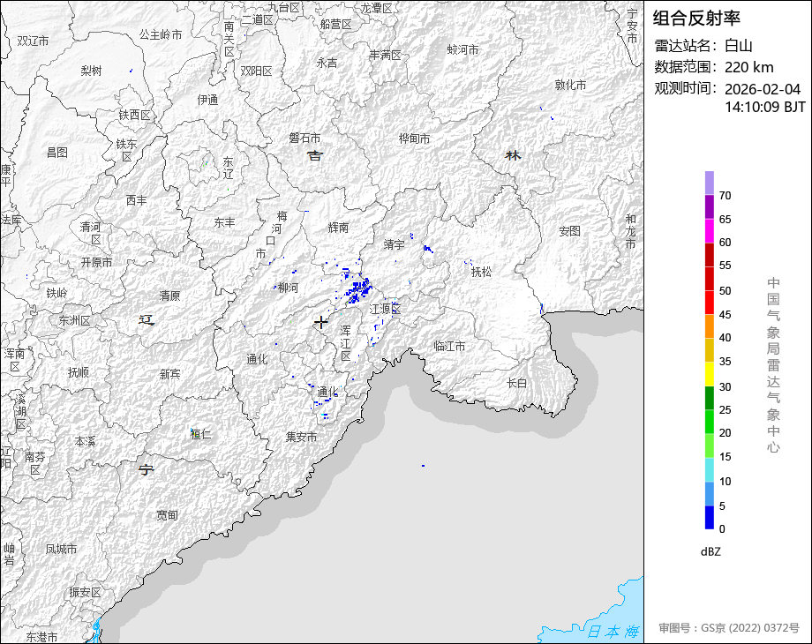
Task: Click the 220 km data range value
Action: [748, 67]
